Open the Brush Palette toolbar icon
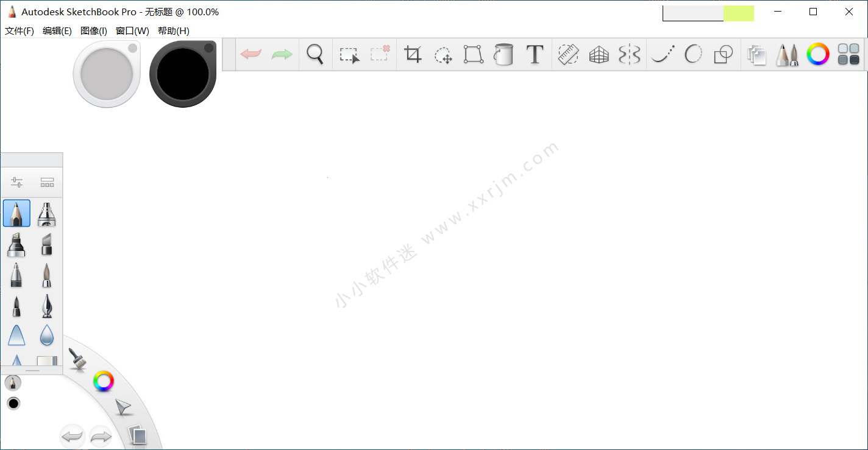The height and width of the screenshot is (450, 868). pos(787,55)
